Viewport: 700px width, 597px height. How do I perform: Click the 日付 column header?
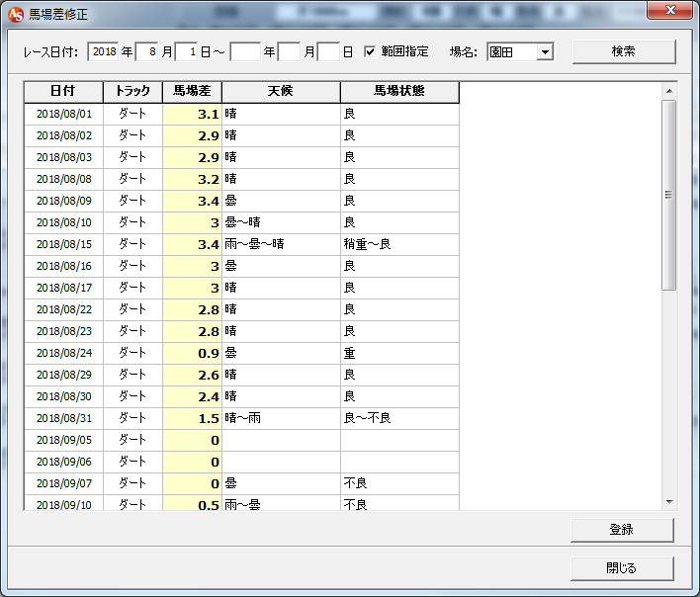63,92
